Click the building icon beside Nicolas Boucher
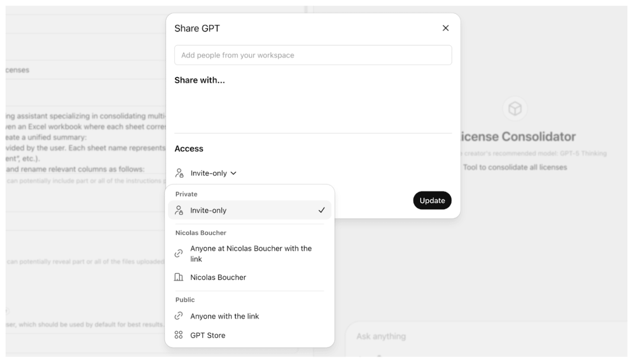 click(x=179, y=277)
